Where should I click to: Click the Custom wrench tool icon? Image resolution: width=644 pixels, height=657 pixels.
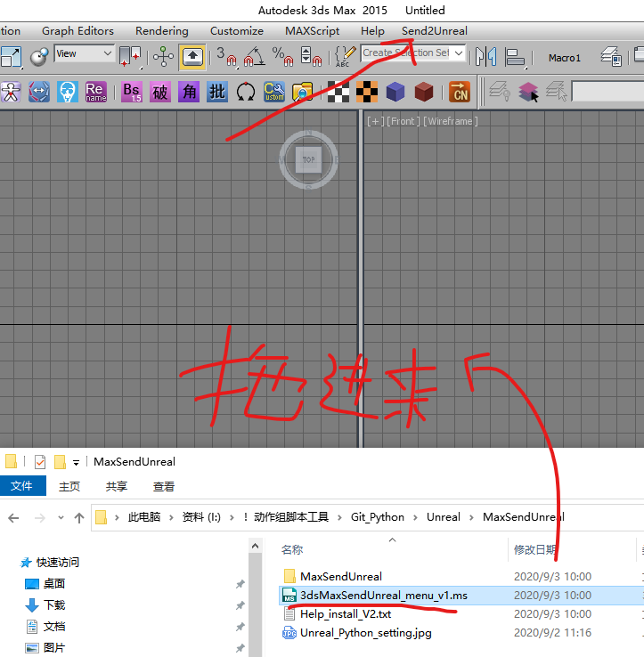274,92
